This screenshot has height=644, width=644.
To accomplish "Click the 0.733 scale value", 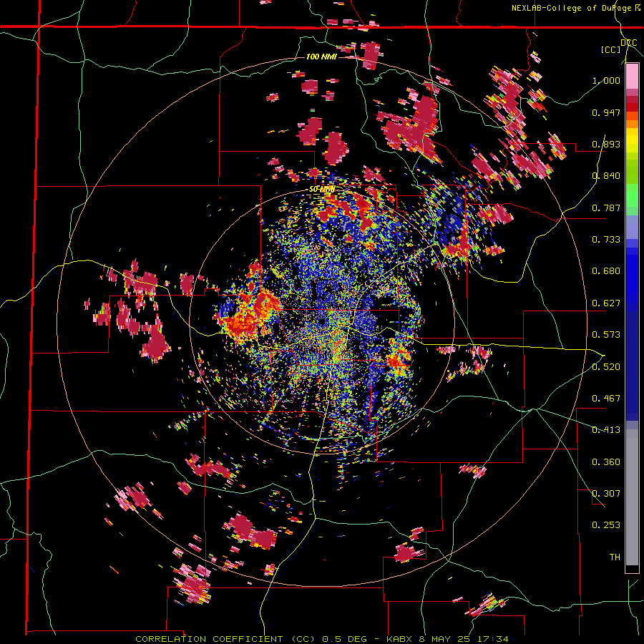I will (606, 240).
